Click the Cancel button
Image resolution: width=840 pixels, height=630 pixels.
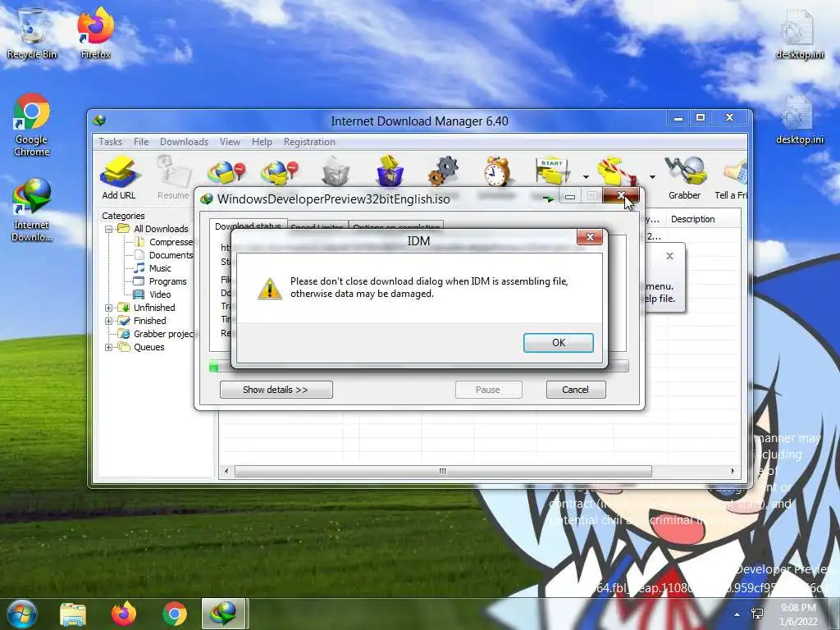point(575,390)
